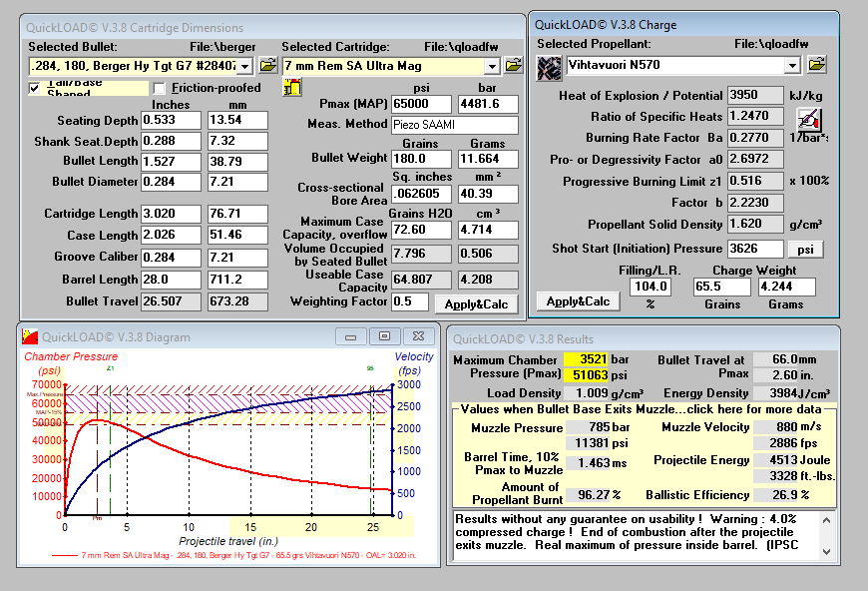Open bullet file folder icon

pyautogui.click(x=267, y=66)
